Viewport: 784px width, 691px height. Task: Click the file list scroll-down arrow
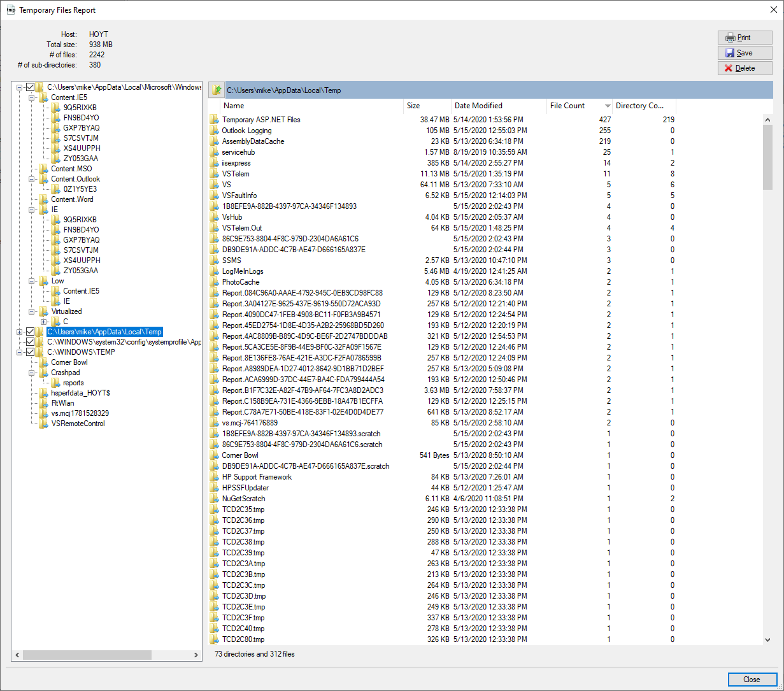coord(767,639)
